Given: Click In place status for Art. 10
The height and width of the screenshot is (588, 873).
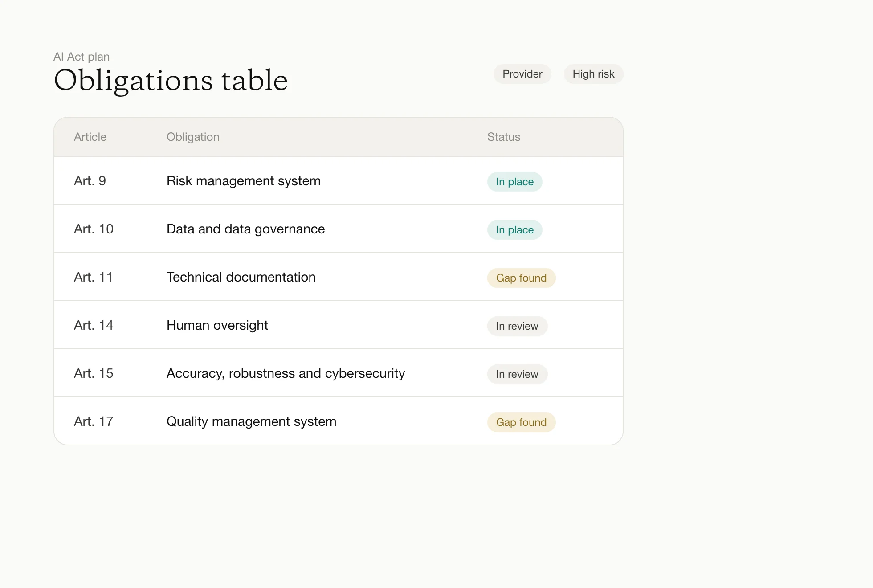Looking at the screenshot, I should (514, 230).
